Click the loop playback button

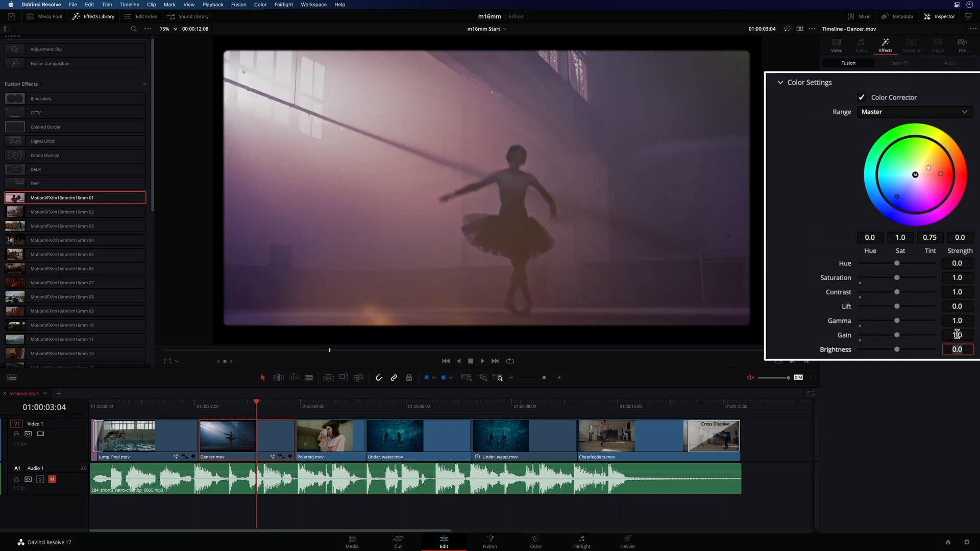click(x=510, y=361)
